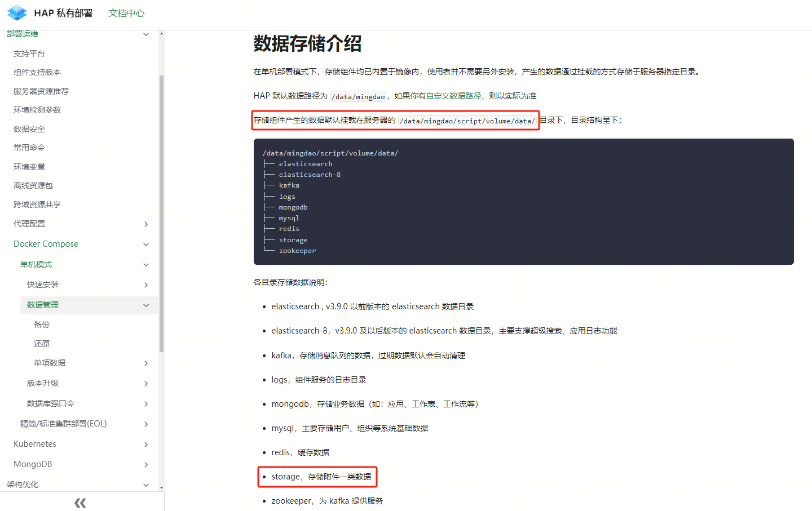812x511 pixels.
Task: Select 单项数据 in the sidebar
Action: tap(50, 363)
